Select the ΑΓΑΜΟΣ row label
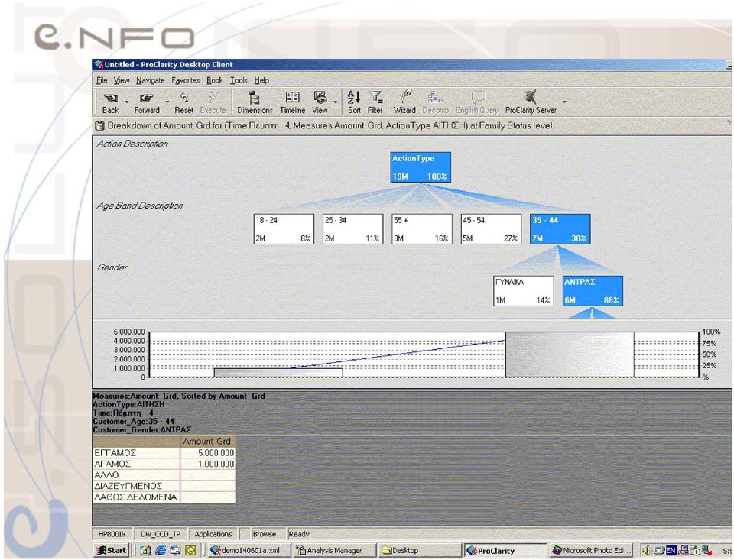734x560 pixels. point(136,464)
